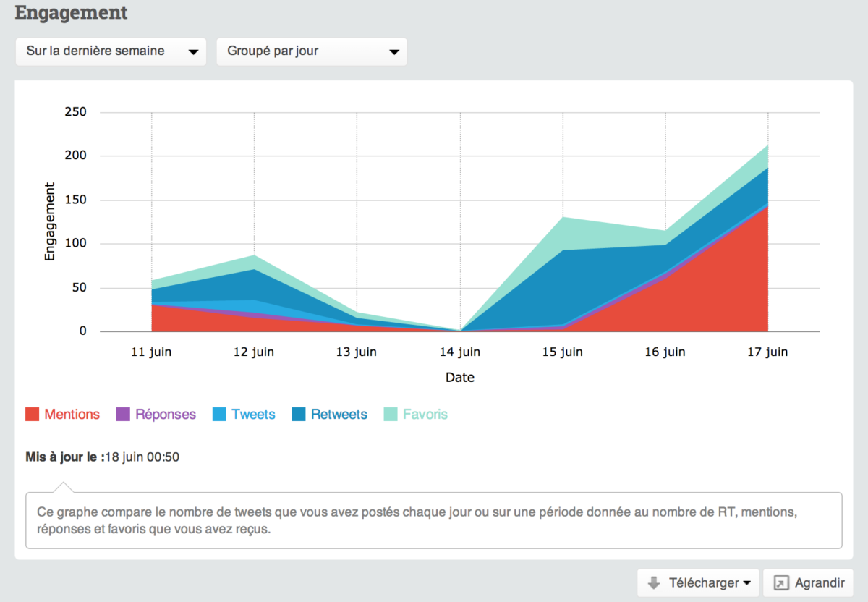Click the light blue Tweets legend swatch
This screenshot has width=868, height=602.
click(219, 415)
